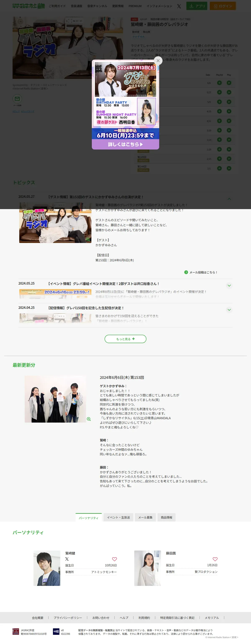Image resolution: width=251 pixels, height=644 pixels.
Task: Play the 2/15 episode
Action: click(x=229, y=159)
